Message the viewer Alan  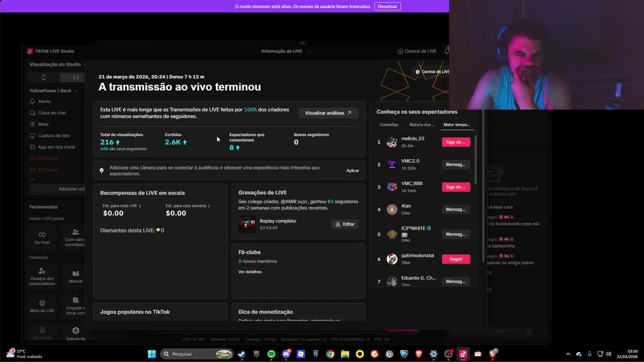click(456, 209)
